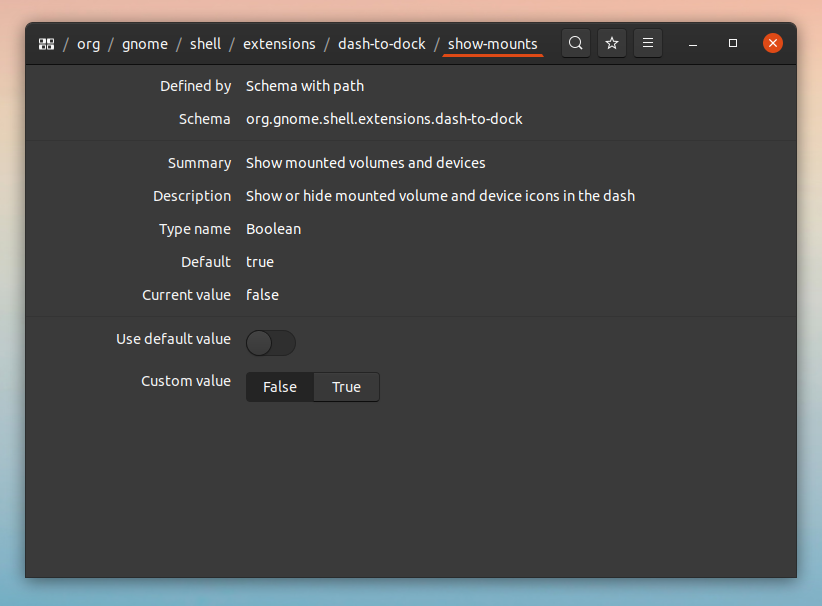Viewport: 822px width, 606px height.
Task: Click the keys grid icon before the path
Action: tap(46, 43)
